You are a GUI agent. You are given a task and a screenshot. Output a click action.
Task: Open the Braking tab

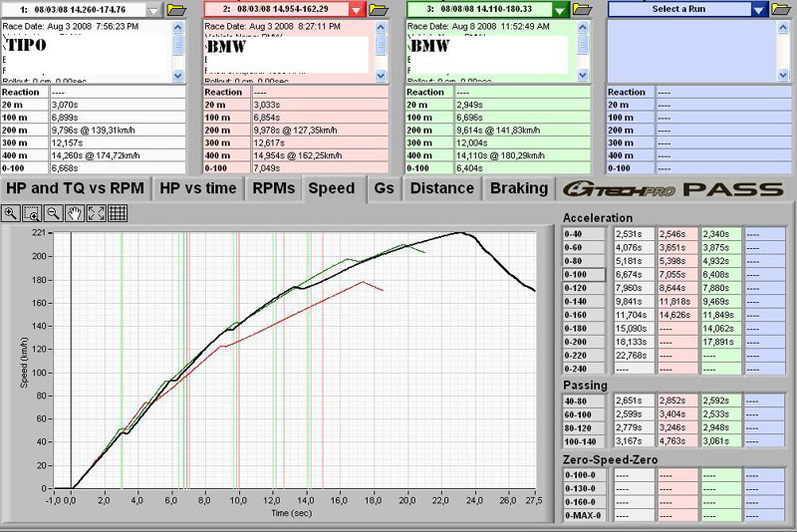pos(519,188)
